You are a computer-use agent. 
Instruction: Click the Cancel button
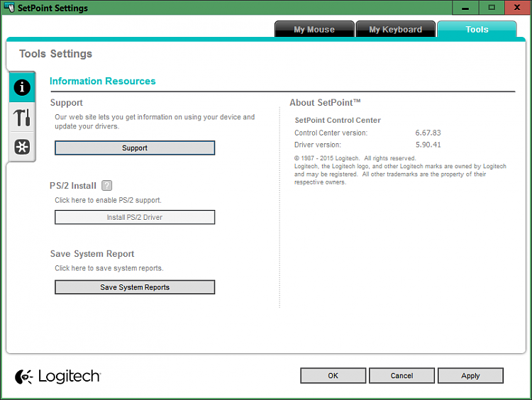click(x=401, y=376)
